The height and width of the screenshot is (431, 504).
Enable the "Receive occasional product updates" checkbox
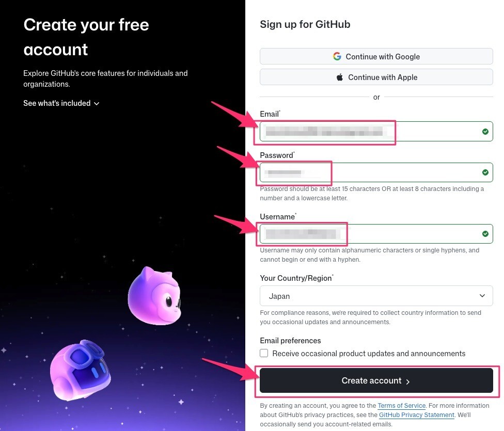(x=264, y=353)
